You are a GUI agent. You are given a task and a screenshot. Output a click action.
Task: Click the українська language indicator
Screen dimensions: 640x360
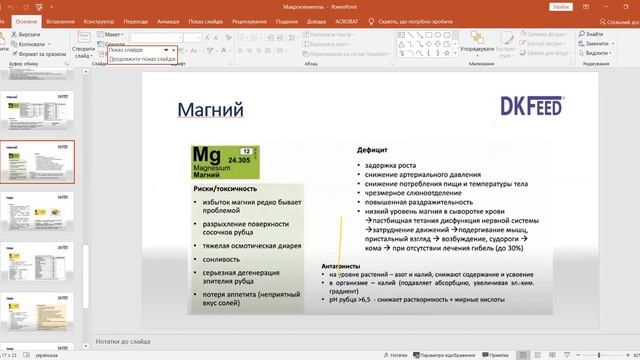coord(47,356)
